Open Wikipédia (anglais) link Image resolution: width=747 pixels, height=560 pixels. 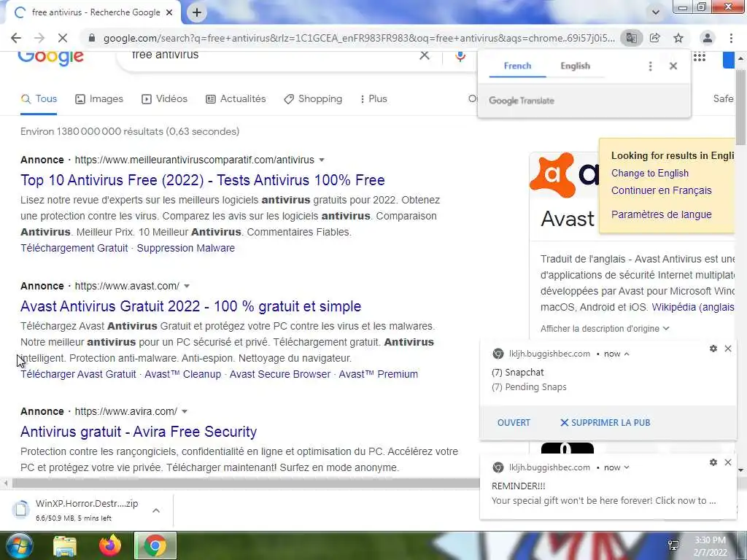(693, 307)
